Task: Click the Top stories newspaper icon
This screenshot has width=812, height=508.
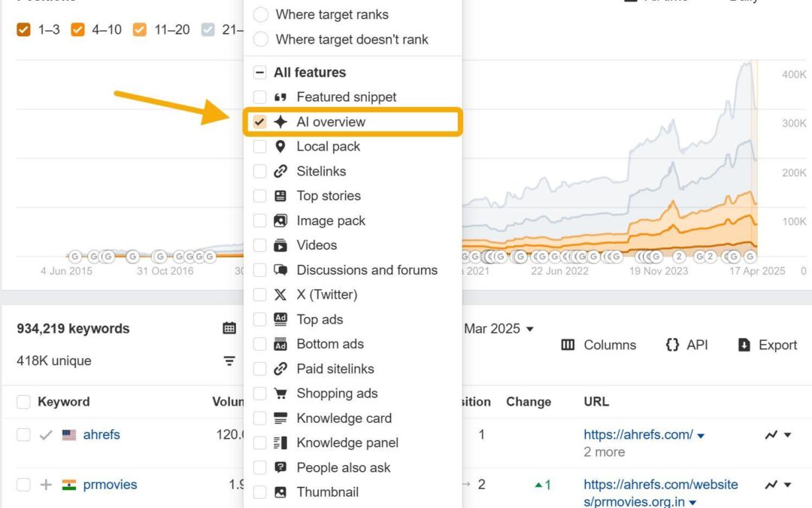Action: 280,196
